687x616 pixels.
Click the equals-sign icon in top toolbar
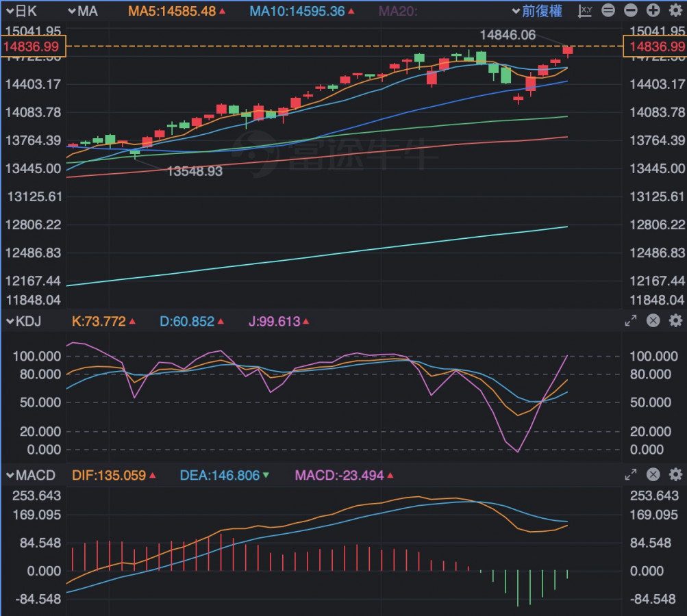(x=608, y=11)
